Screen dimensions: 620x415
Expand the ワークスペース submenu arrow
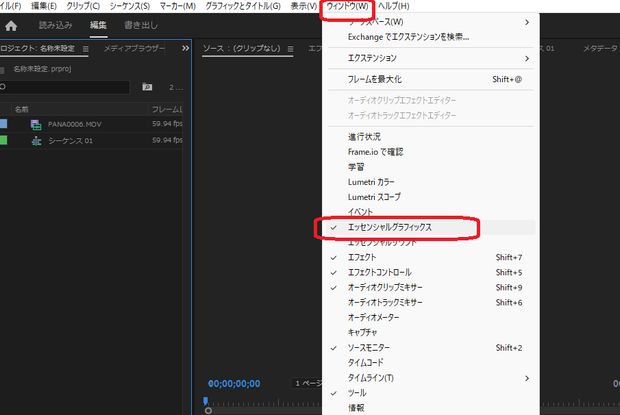tap(527, 22)
